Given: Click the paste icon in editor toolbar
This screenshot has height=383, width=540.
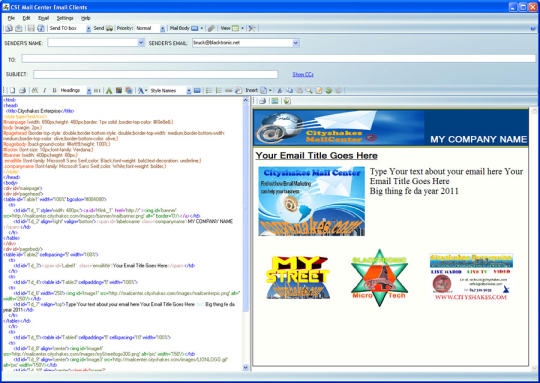Looking at the screenshot, I should point(299,90).
